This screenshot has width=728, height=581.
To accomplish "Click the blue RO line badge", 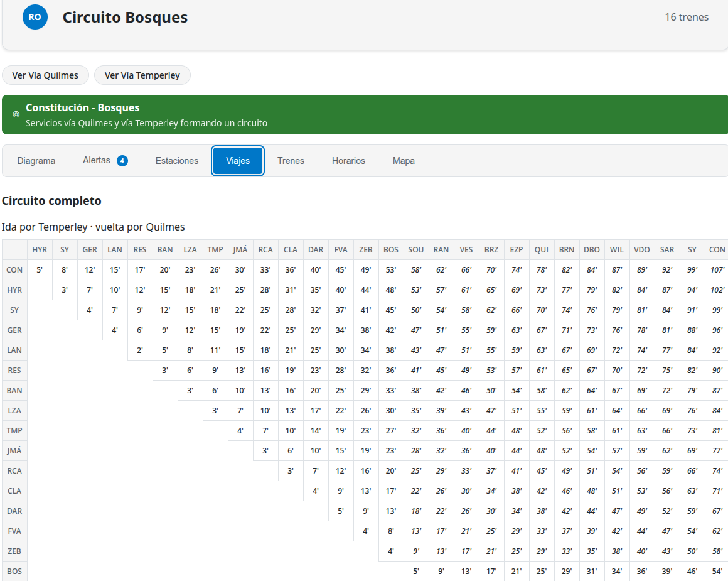I will 35,17.
